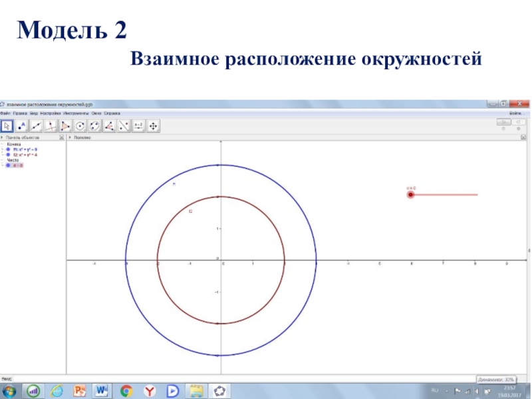This screenshot has height=399, width=532.
Task: Open PowerPoint from taskbar
Action: (79, 391)
